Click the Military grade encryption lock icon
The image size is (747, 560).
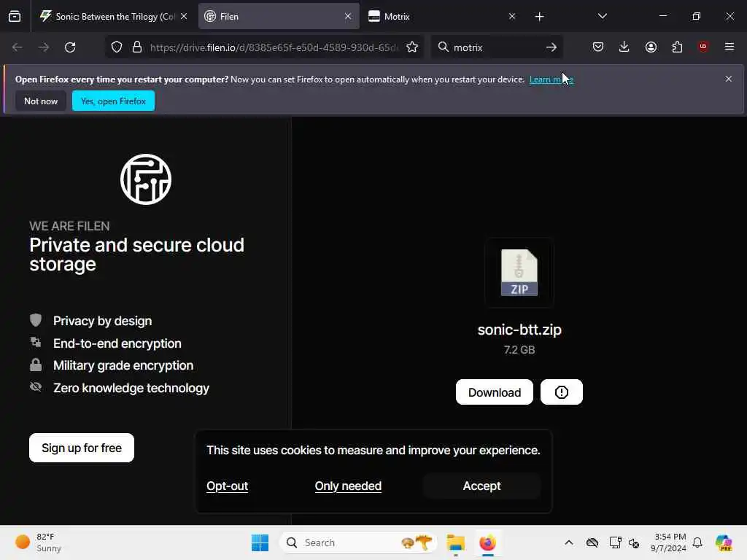(x=36, y=365)
